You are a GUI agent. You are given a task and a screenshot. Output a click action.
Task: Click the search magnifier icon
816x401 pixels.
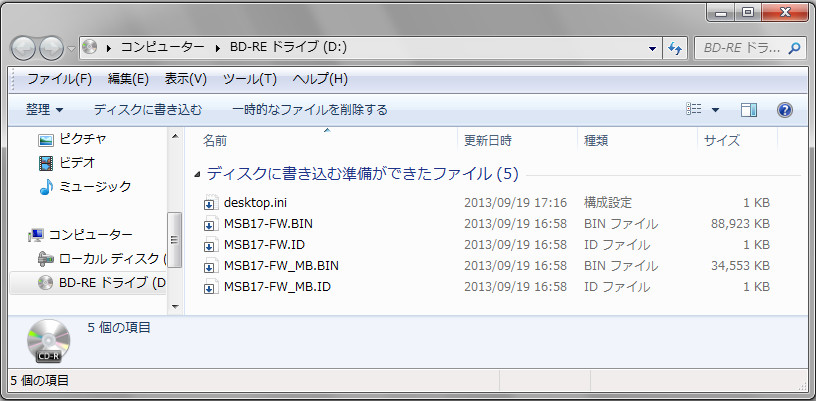coord(794,47)
